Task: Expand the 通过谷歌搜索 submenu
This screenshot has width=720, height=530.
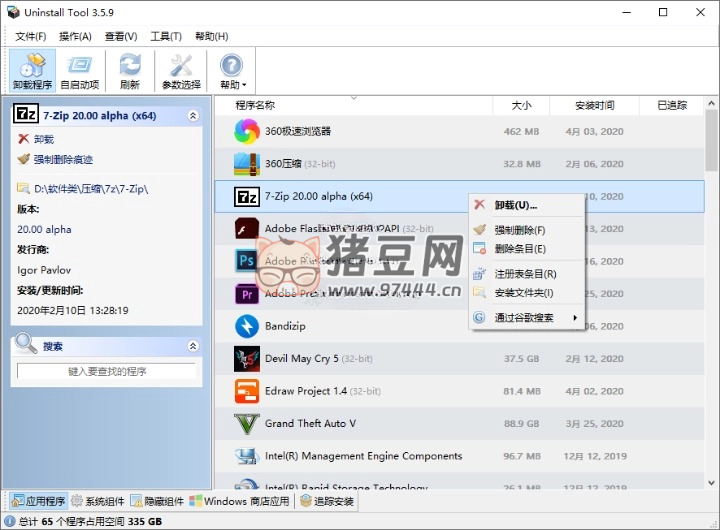Action: [527, 318]
